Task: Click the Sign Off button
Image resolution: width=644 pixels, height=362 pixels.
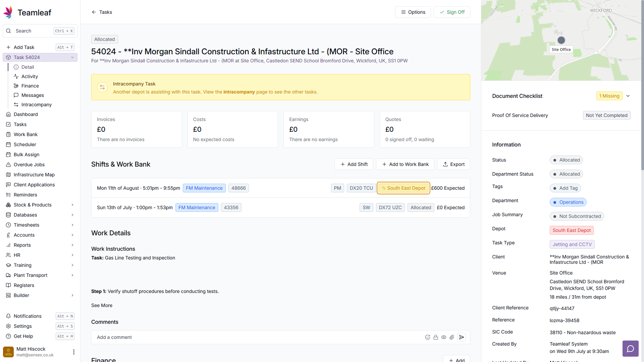Action: click(x=452, y=12)
